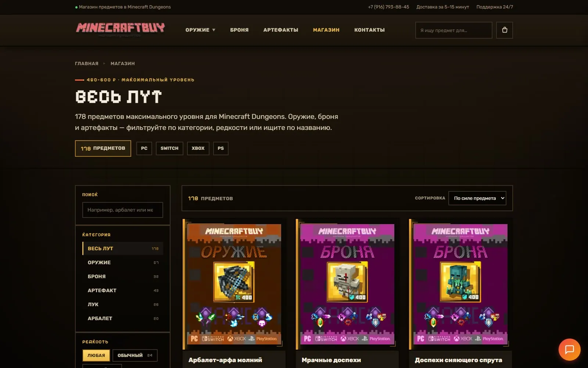
Task: Open the 'По силе предмета' sort dropdown
Action: point(477,198)
